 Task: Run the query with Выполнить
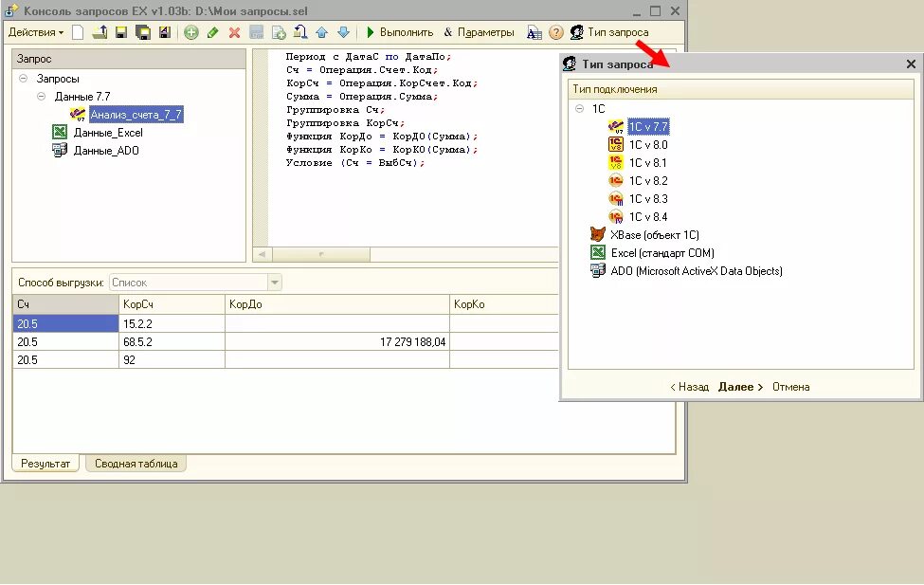click(400, 32)
